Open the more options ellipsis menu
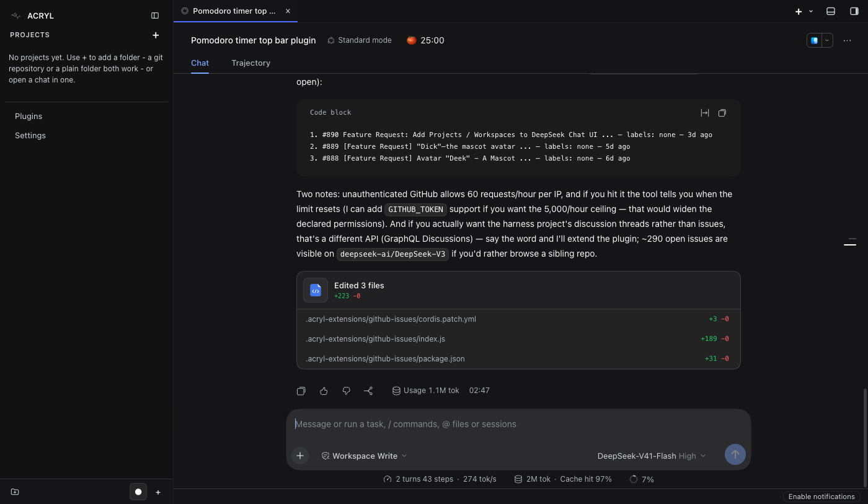 click(847, 40)
